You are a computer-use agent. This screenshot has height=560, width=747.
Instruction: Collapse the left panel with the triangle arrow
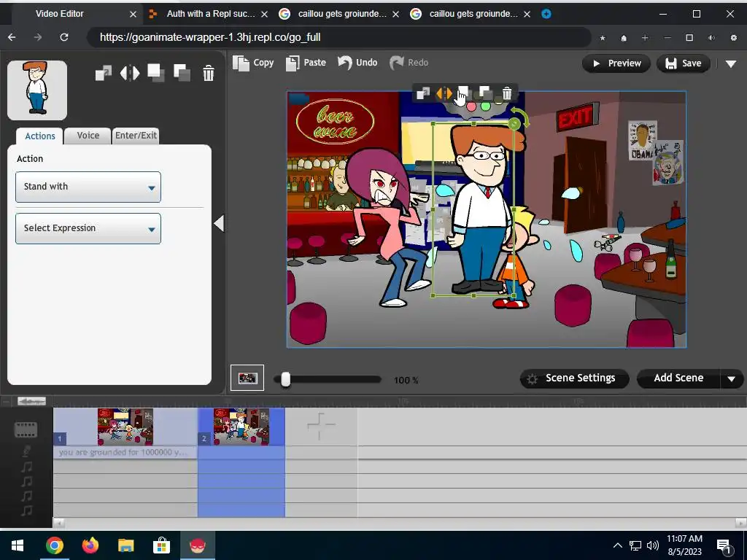tap(219, 223)
